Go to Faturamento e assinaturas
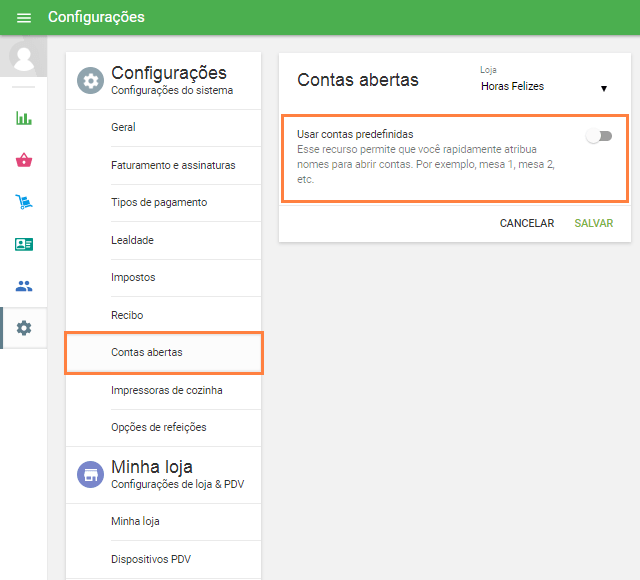This screenshot has width=640, height=580. click(x=163, y=165)
